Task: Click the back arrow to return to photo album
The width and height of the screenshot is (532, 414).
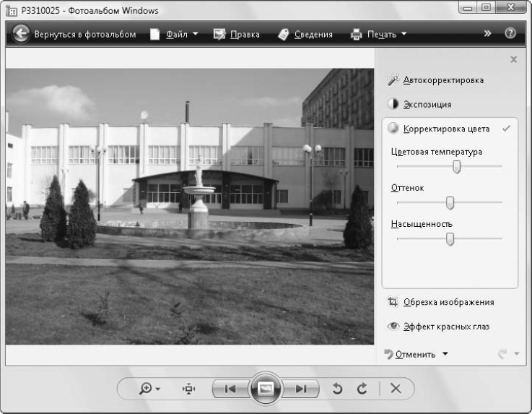Action: [x=21, y=34]
